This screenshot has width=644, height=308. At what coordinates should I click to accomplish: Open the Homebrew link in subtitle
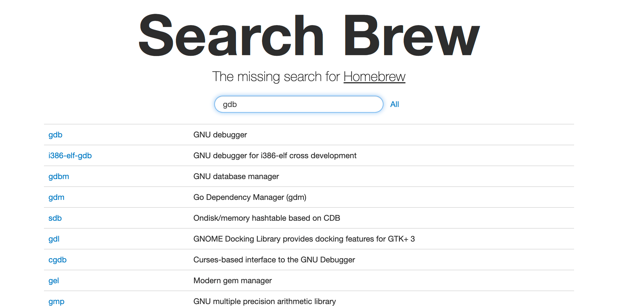click(x=374, y=77)
